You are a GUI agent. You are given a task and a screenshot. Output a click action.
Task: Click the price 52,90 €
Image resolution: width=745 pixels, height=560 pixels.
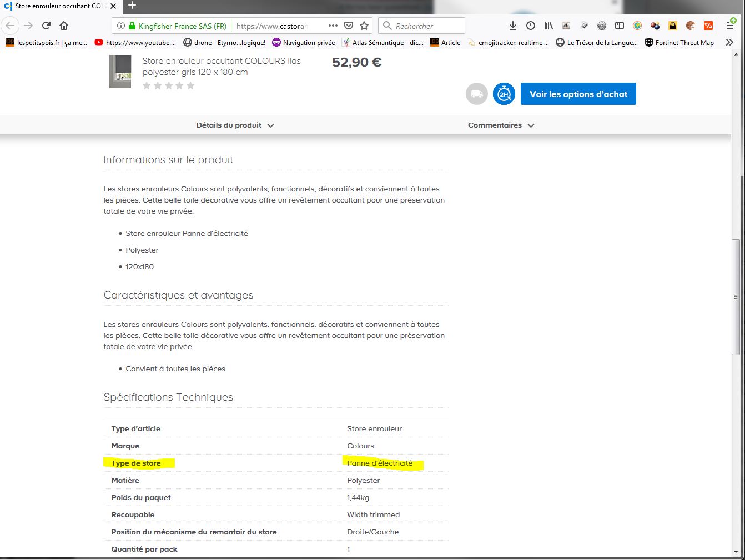(357, 62)
